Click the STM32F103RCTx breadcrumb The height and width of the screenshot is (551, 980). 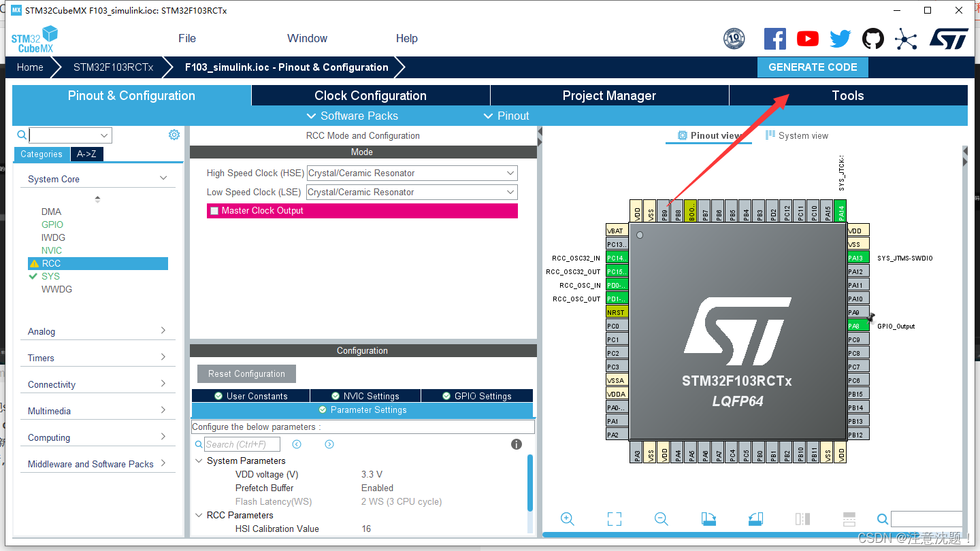tap(114, 67)
